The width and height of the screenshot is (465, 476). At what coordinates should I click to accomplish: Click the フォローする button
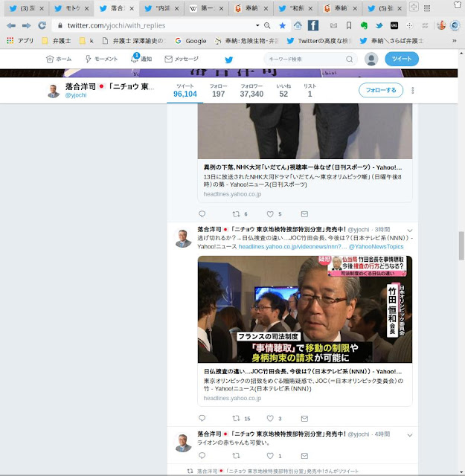pos(381,90)
